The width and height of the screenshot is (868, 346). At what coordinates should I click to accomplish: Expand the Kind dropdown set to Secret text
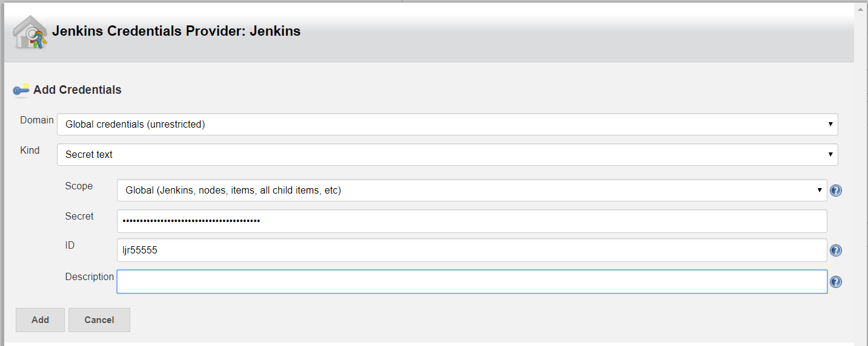coord(448,154)
